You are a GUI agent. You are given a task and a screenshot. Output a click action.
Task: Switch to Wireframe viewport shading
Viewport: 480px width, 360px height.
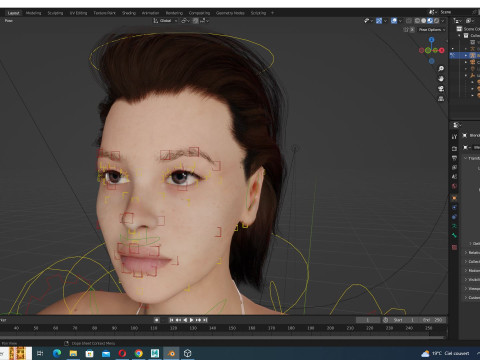click(417, 21)
